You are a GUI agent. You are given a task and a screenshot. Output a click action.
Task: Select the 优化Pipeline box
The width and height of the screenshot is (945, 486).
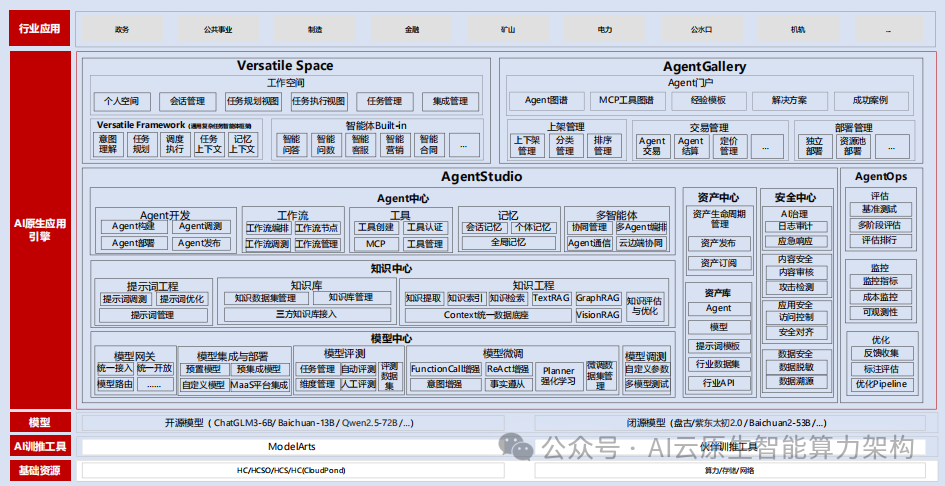(881, 385)
